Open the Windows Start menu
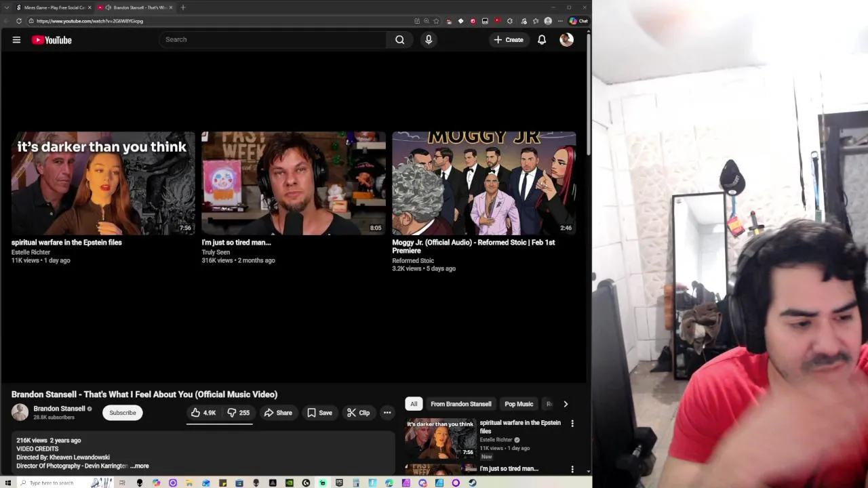The height and width of the screenshot is (488, 868). 8,483
